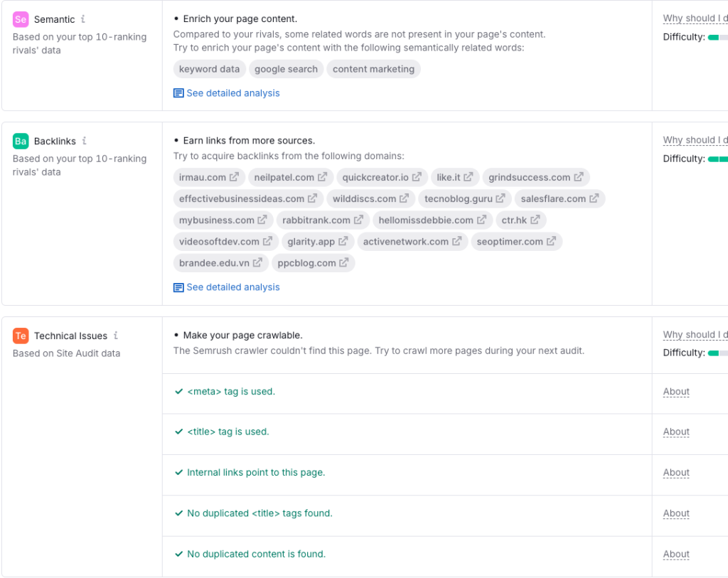Click the pink "Se" Semantic badge icon
This screenshot has width=728, height=578.
tap(21, 19)
